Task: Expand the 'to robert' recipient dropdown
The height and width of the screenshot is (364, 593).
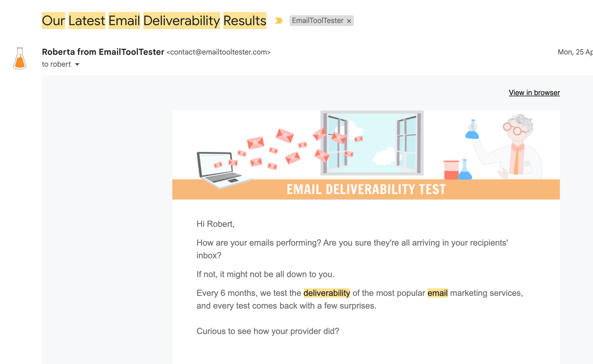Action: tap(78, 65)
